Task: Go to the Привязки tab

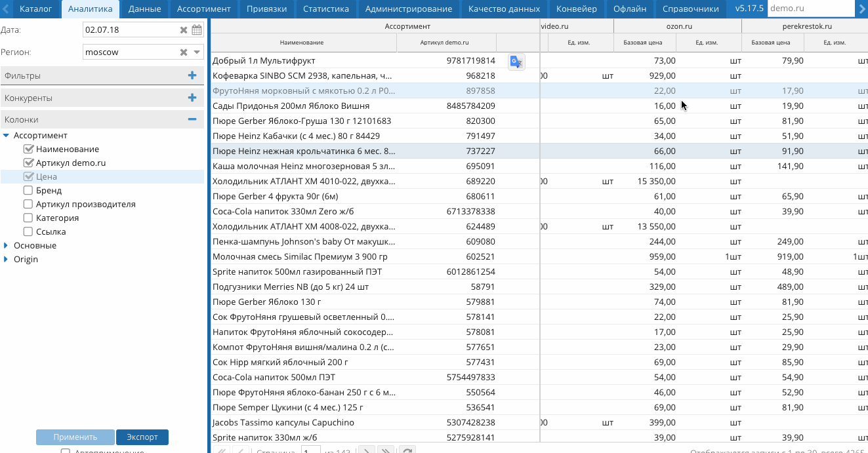Action: point(267,9)
